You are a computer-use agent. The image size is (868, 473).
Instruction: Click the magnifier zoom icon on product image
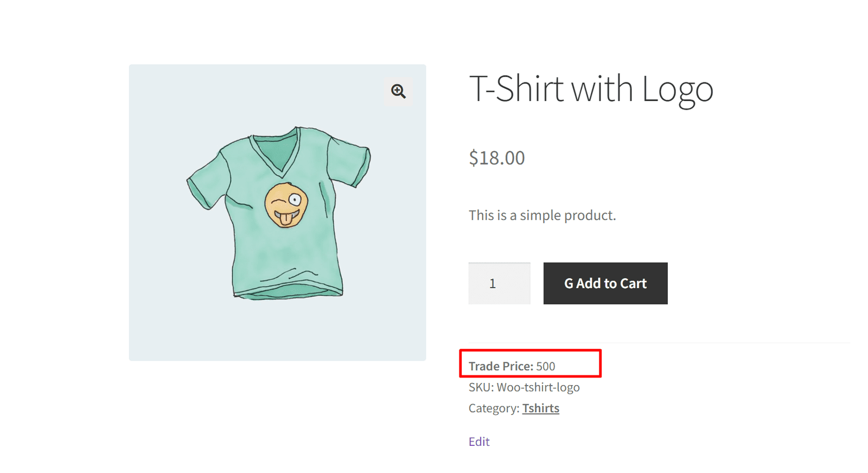(x=398, y=91)
